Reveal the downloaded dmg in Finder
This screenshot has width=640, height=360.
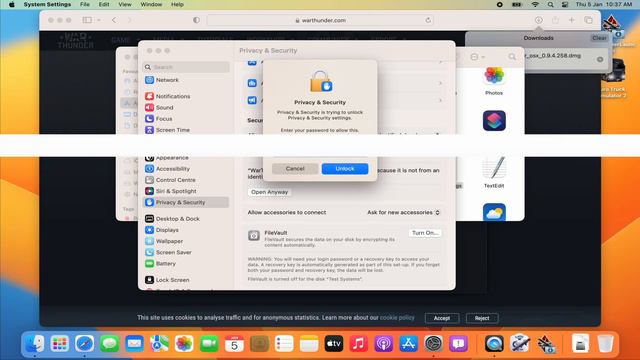[600, 59]
